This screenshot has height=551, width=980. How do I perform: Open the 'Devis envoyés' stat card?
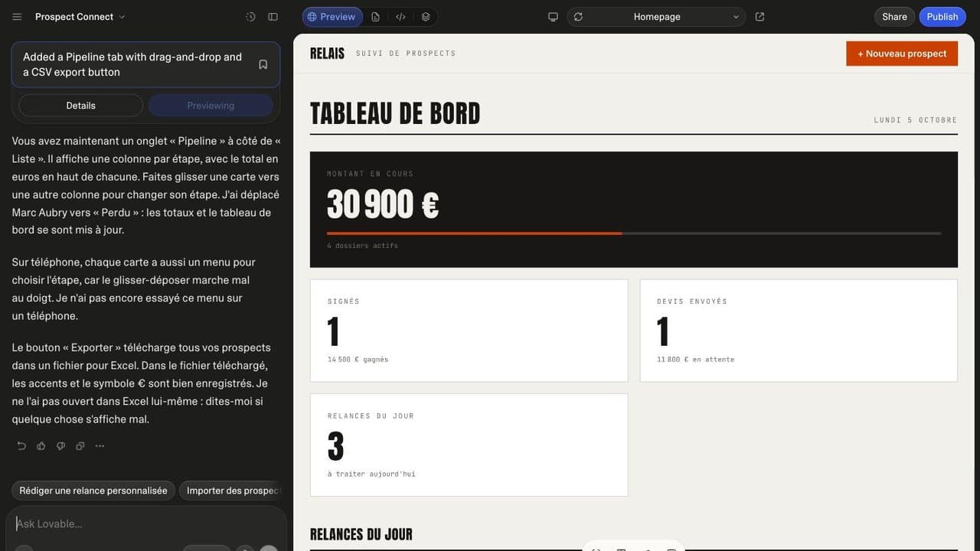tap(799, 331)
